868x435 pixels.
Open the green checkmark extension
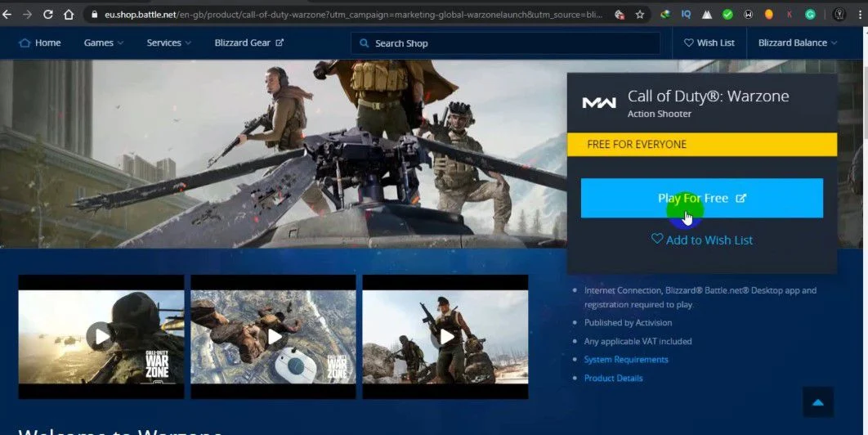[x=727, y=15]
